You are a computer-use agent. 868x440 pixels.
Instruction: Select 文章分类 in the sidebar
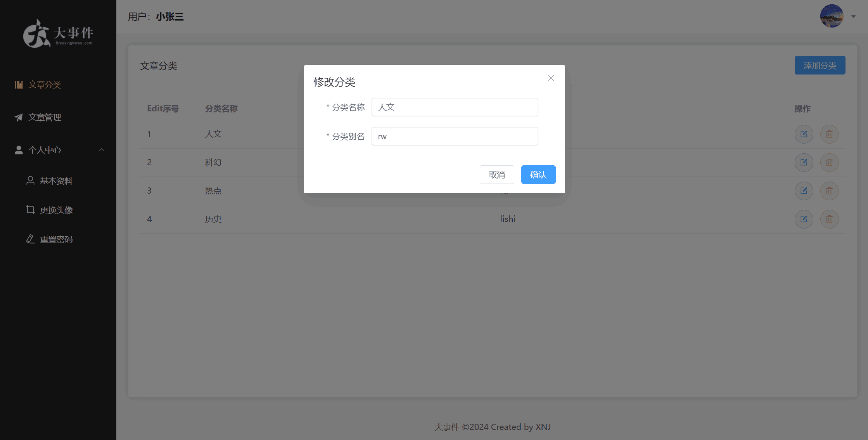45,85
